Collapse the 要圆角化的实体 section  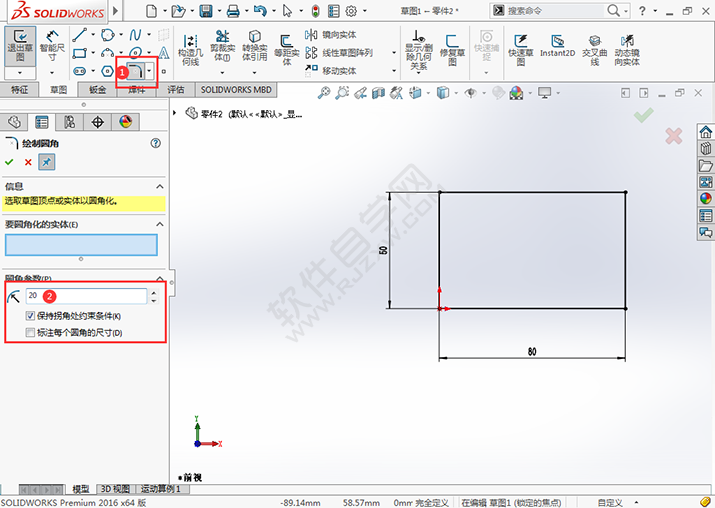tap(159, 224)
